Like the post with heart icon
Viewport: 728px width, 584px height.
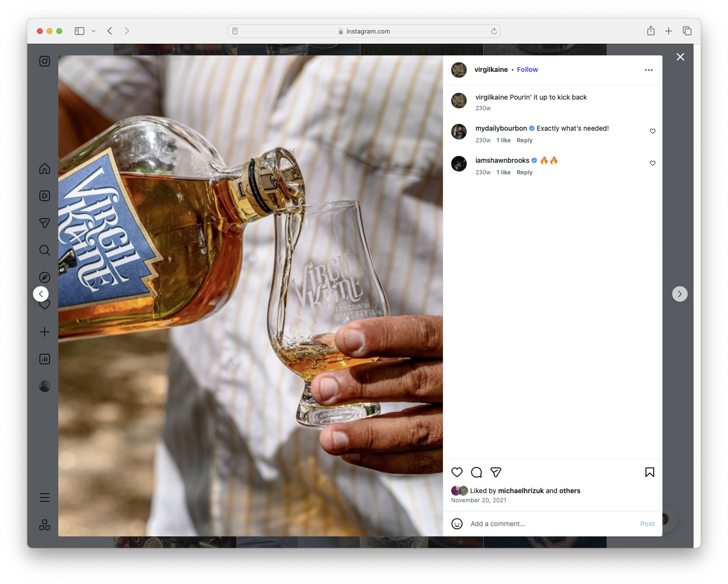click(457, 472)
